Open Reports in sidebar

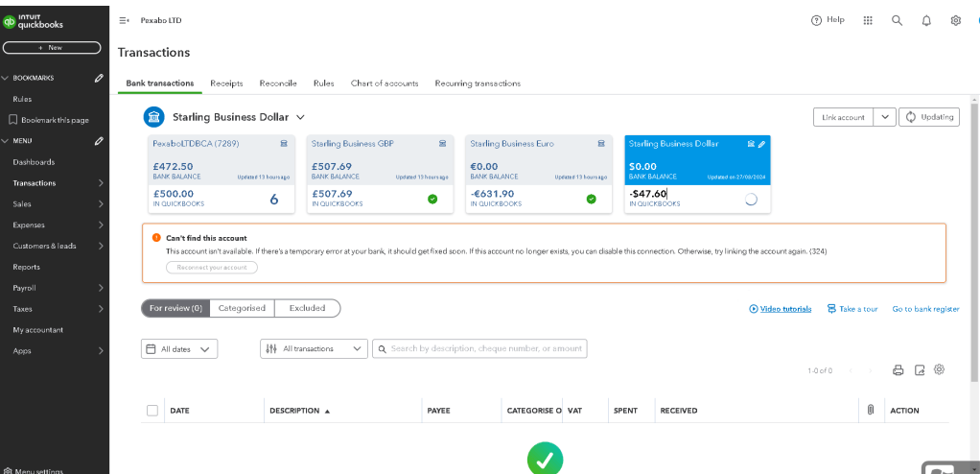pos(26,267)
